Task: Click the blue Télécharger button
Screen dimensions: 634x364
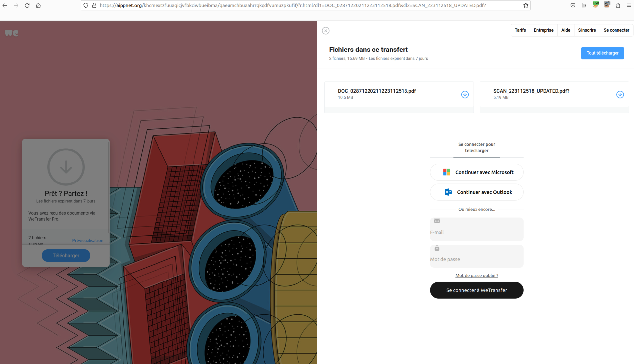Action: click(x=66, y=256)
